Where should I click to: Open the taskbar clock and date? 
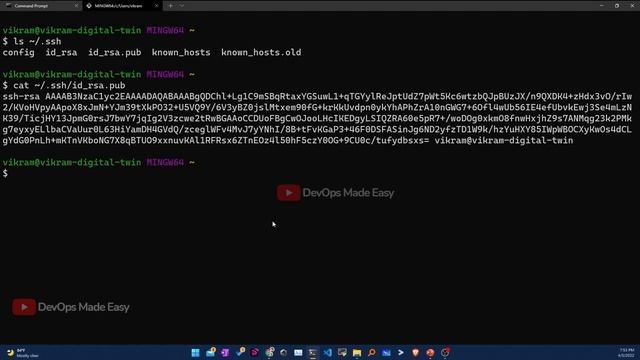[x=626, y=353]
